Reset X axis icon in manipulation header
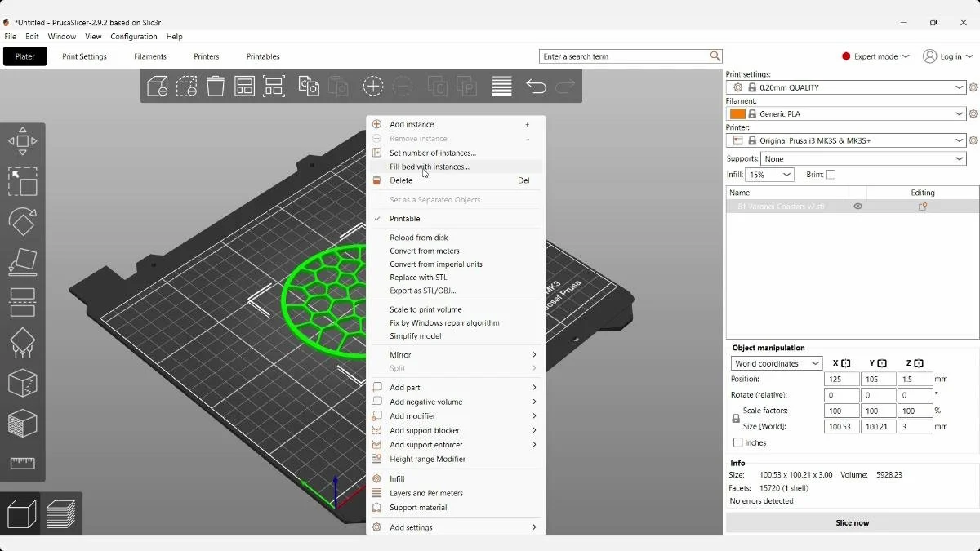The height and width of the screenshot is (551, 980). coord(845,363)
